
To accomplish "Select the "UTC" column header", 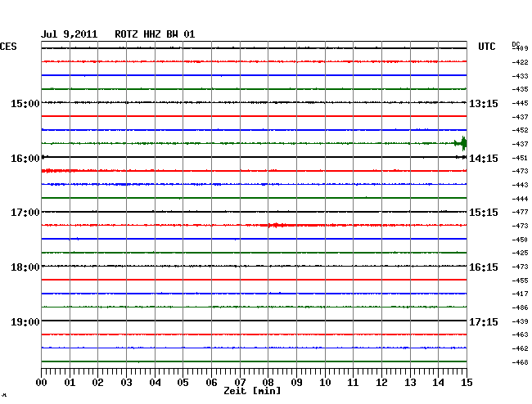I will [x=486, y=47].
